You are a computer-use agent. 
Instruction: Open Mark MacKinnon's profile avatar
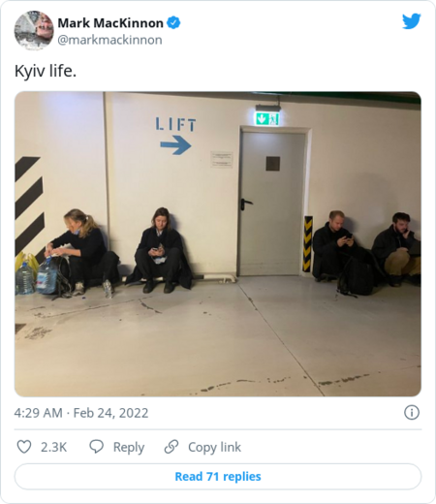tap(34, 31)
